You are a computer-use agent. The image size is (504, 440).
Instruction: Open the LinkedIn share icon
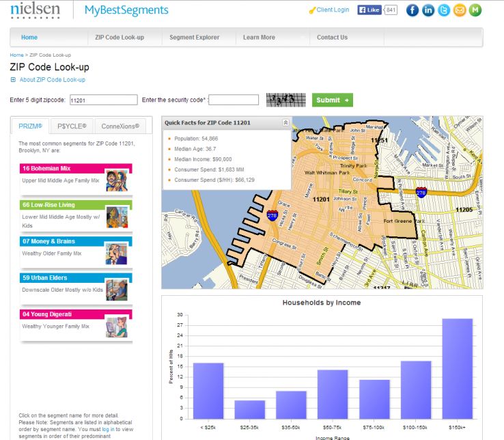pyautogui.click(x=428, y=10)
